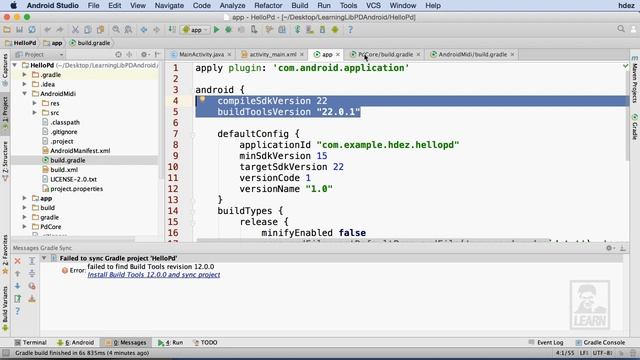Click Next message down arrow
Image resolution: width=640 pixels, height=360 pixels.
click(18, 286)
